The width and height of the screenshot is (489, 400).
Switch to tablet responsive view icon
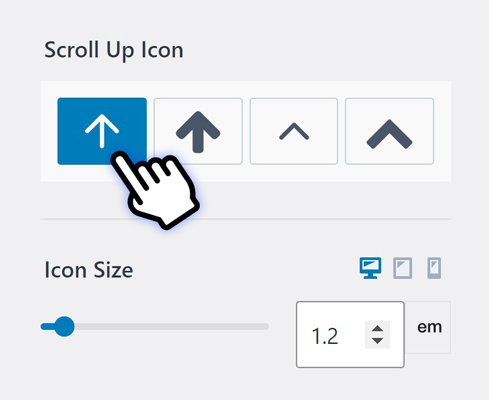(x=402, y=268)
